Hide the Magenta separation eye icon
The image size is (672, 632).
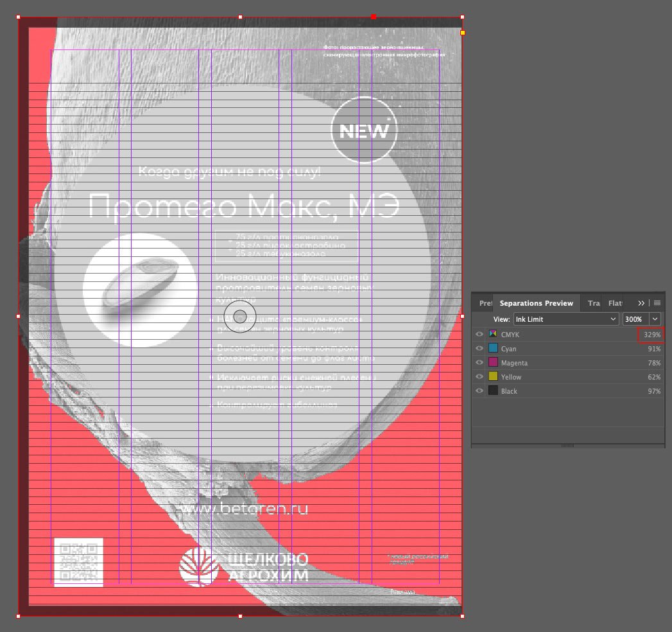click(479, 363)
